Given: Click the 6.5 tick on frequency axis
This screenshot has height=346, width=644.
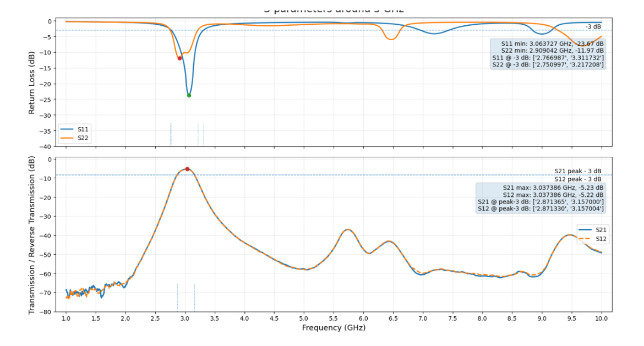Looking at the screenshot, I should click(393, 318).
